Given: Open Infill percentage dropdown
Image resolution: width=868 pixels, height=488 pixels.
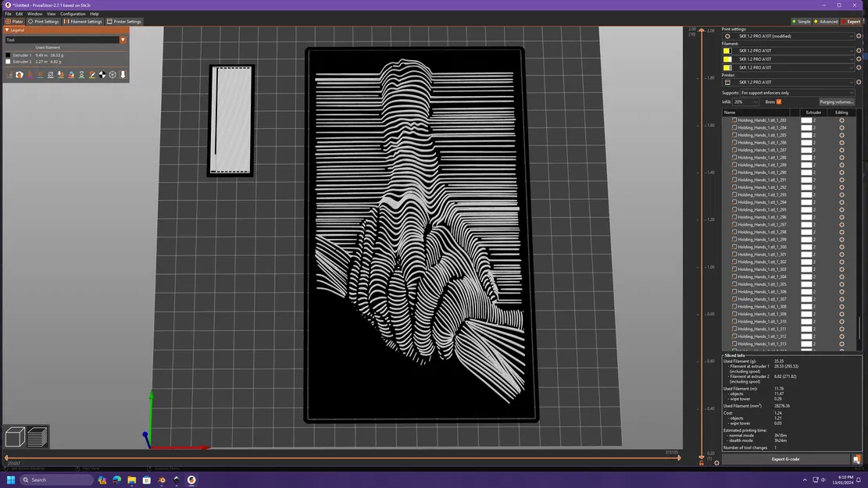Looking at the screenshot, I should coord(745,102).
